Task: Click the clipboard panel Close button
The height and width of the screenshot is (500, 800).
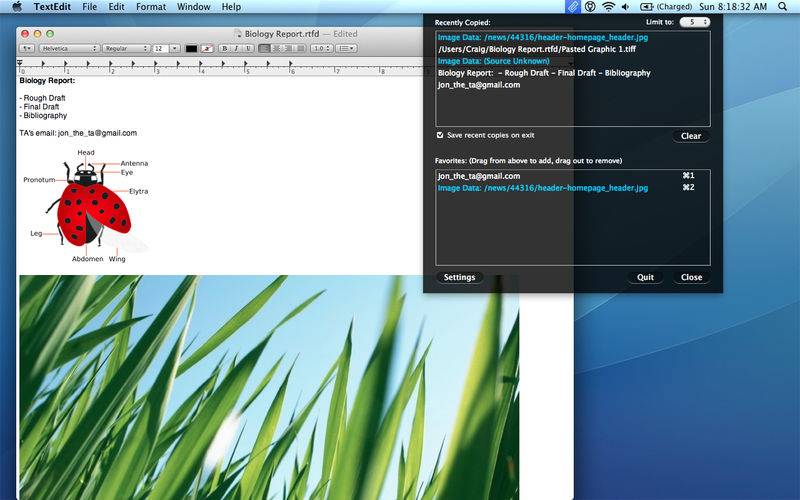Action: pyautogui.click(x=691, y=277)
